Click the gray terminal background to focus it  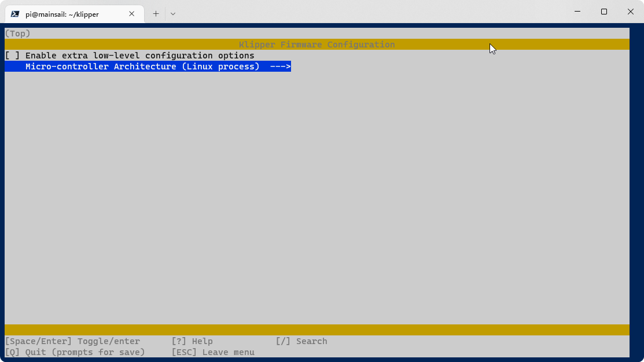point(318,202)
